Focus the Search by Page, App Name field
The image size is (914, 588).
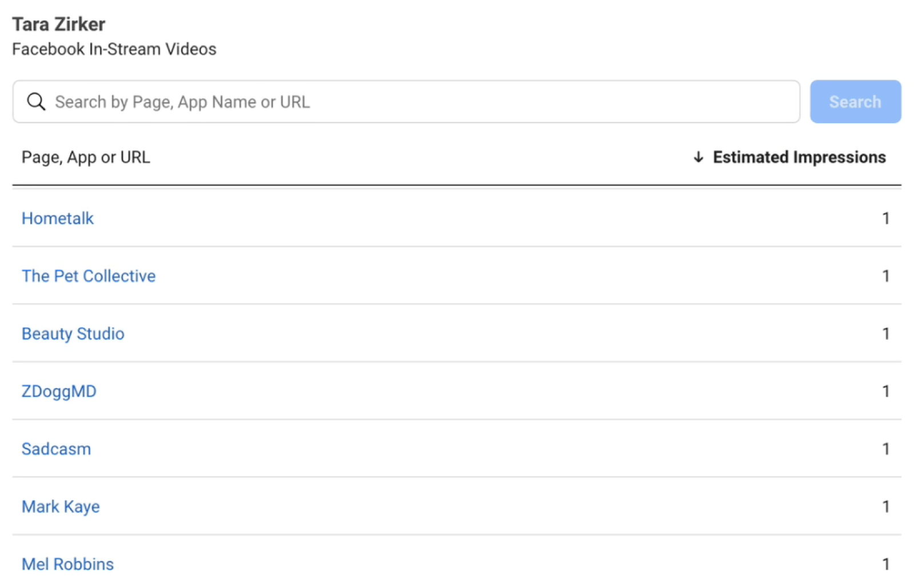click(406, 102)
